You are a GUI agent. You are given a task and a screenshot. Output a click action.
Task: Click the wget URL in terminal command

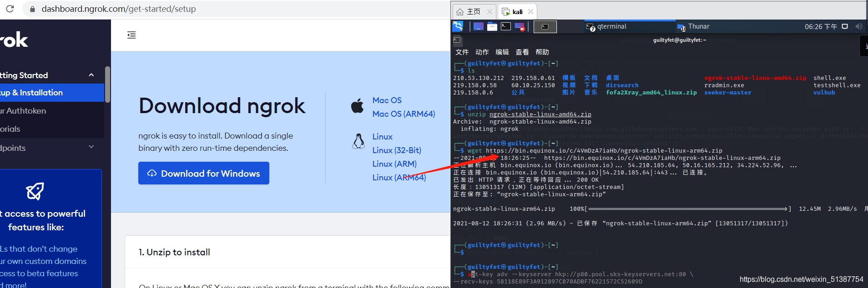[x=604, y=151]
